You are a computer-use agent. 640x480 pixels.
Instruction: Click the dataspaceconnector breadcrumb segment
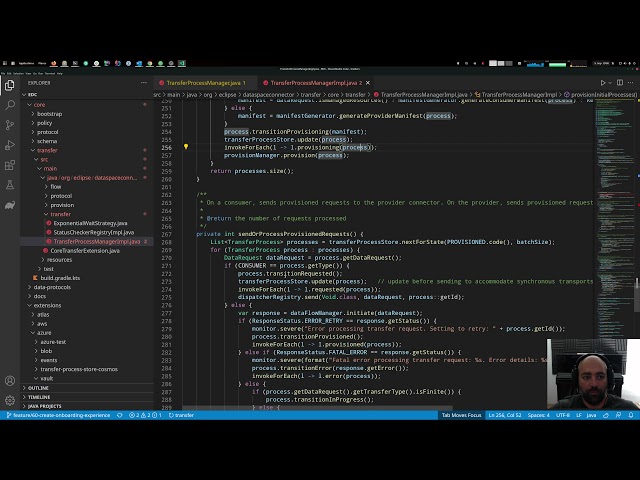[x=268, y=95]
